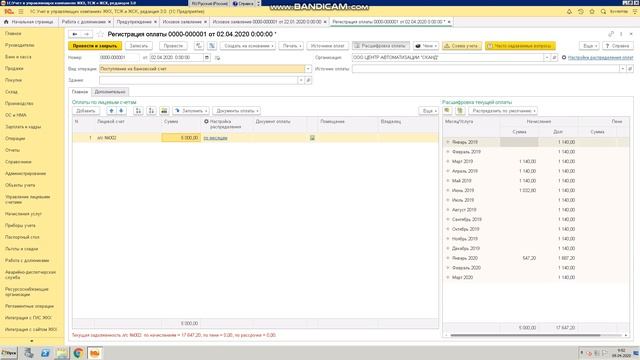Expand the 'Январь 2020' row
640x360 pixels.
[448, 258]
